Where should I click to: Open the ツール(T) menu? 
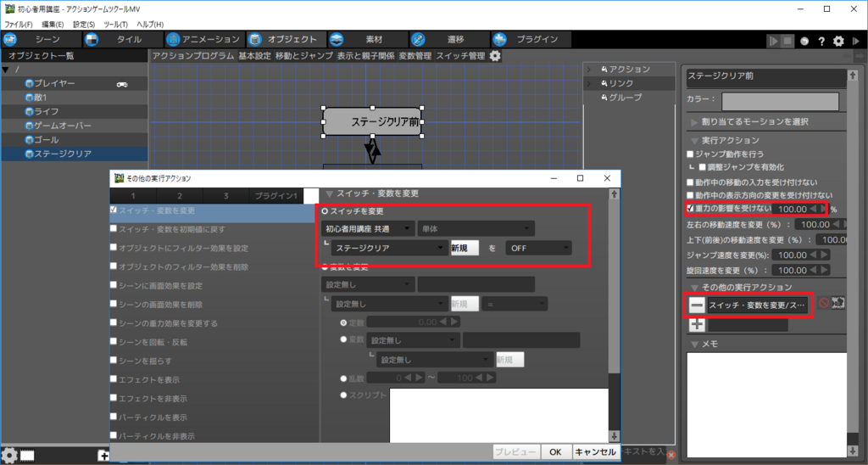[x=115, y=25]
